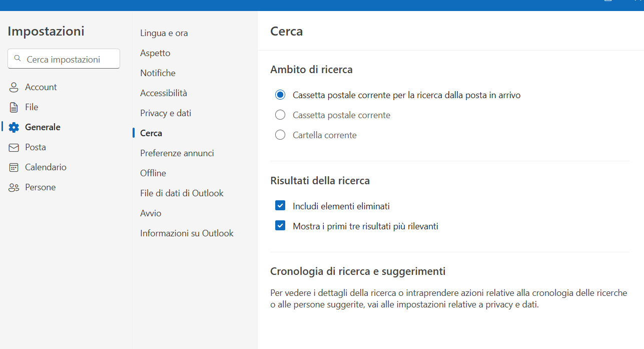Open 'File di dati di Outlook'

click(x=182, y=193)
